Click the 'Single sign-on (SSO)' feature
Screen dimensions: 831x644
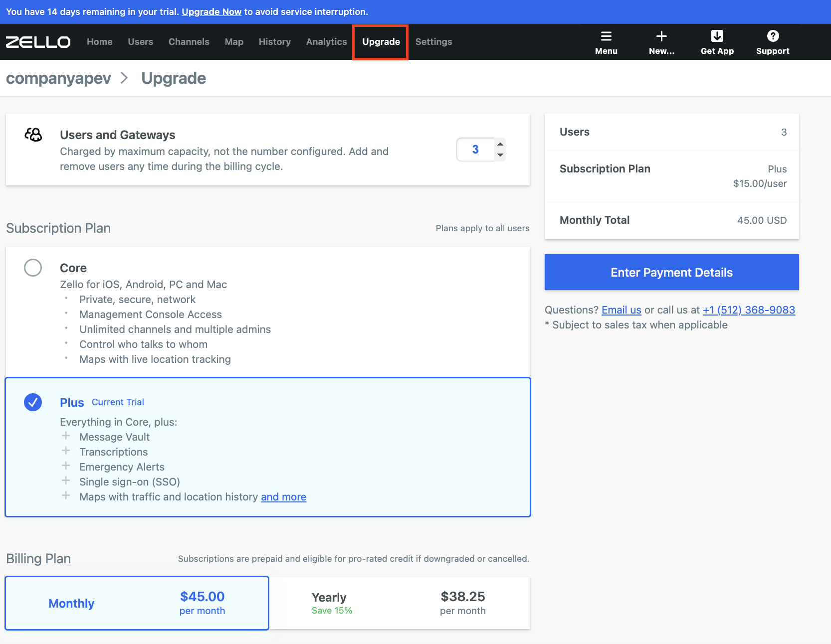(x=130, y=482)
